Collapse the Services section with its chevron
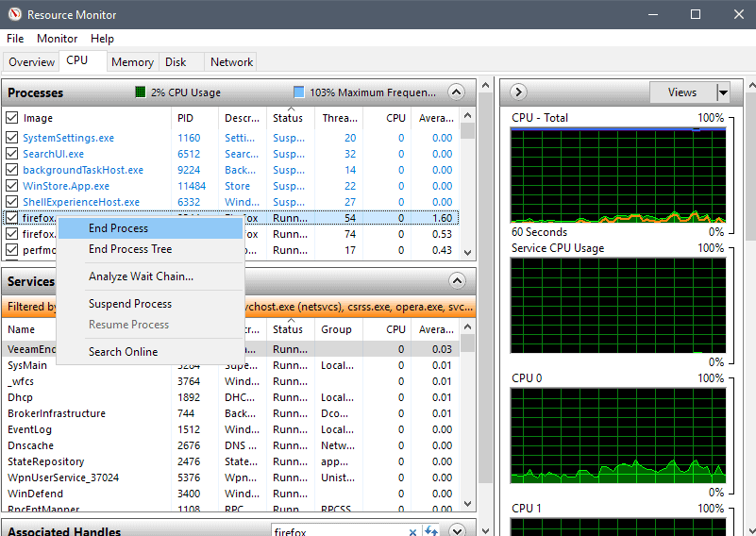 (457, 281)
